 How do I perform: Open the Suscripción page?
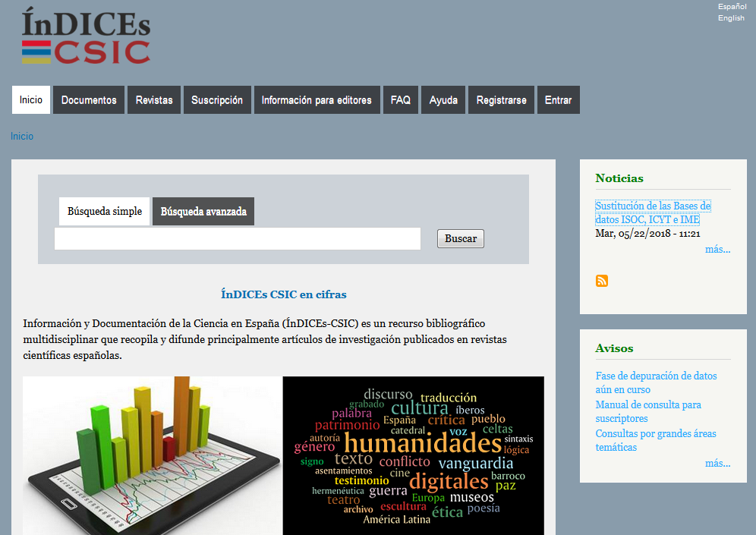[x=217, y=100]
